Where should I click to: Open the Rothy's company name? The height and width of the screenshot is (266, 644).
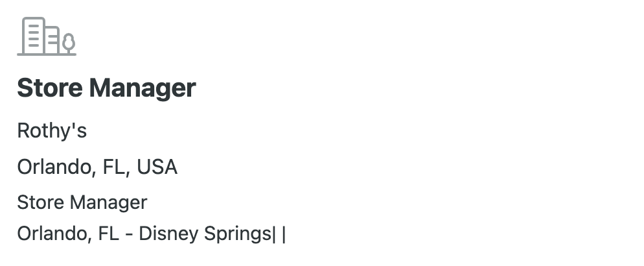coord(52,131)
